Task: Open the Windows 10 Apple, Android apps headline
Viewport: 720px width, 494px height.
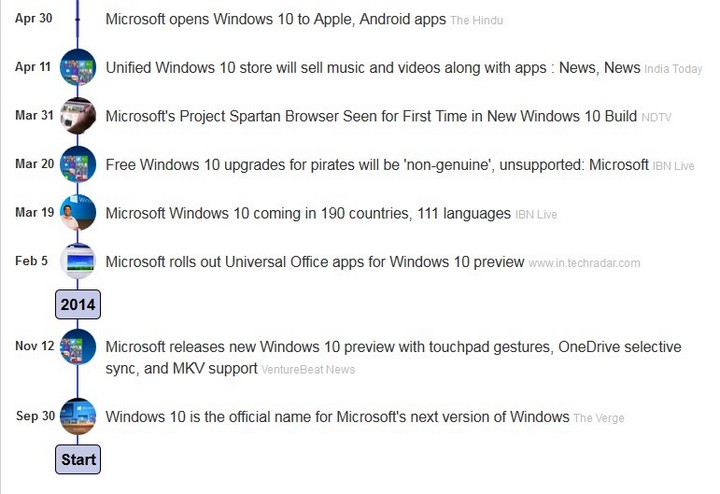Action: pos(275,19)
